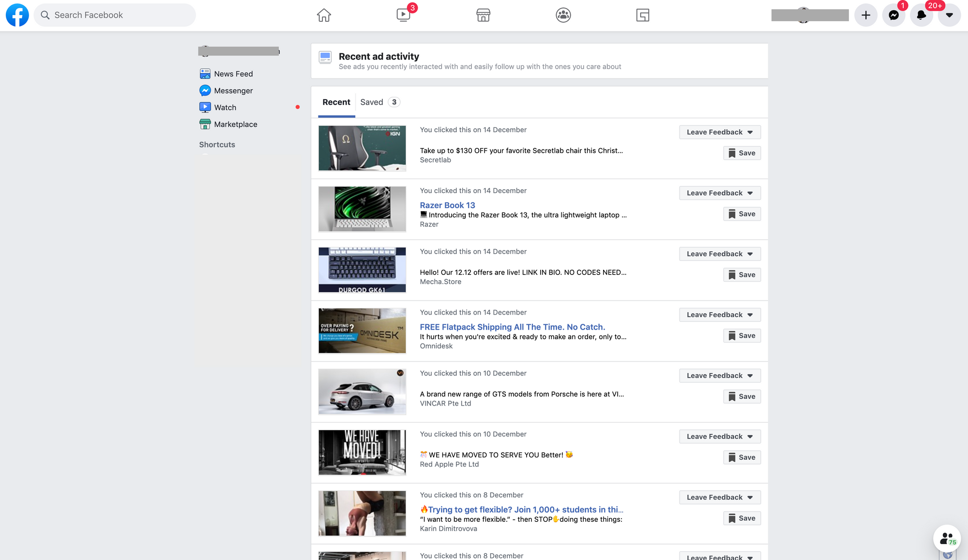This screenshot has height=560, width=968.
Task: Open Marketplace storefront icon in top bar
Action: point(483,15)
